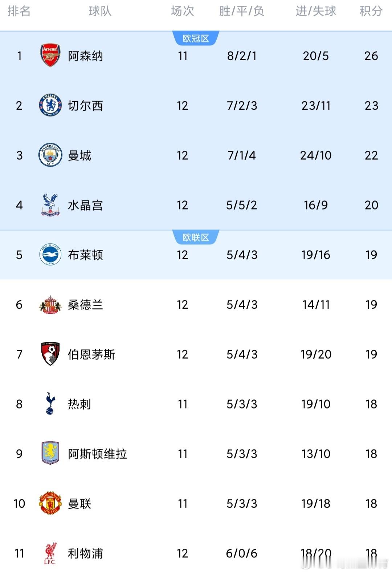Tap the Tottenham cockerel logo

(50, 404)
